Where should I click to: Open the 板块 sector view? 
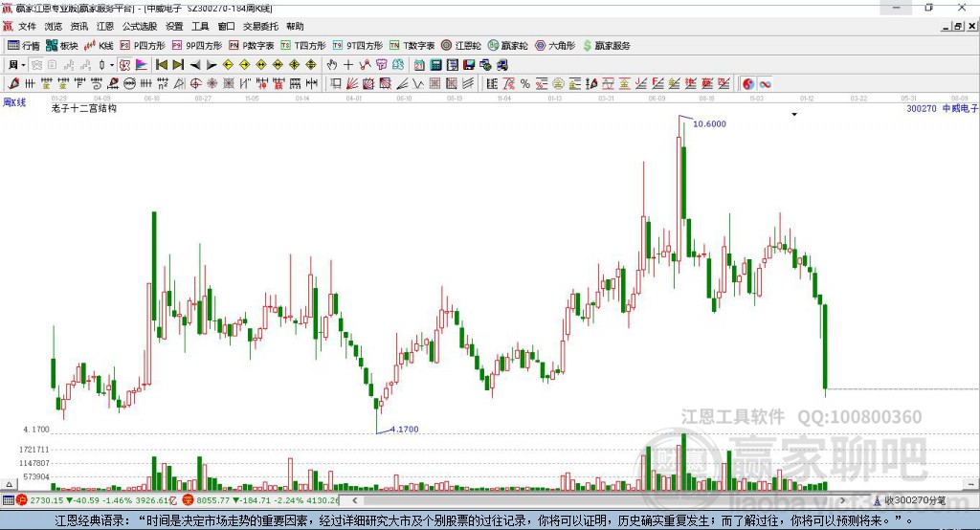(x=62, y=46)
